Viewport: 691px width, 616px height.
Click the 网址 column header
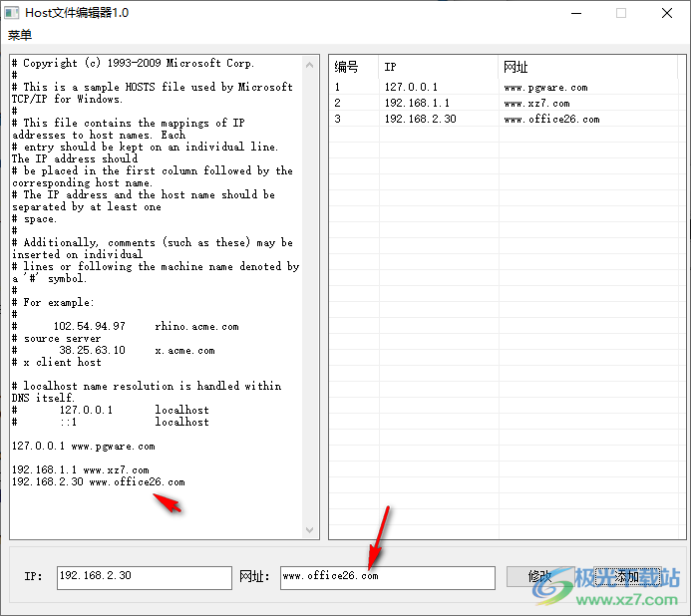tap(516, 68)
